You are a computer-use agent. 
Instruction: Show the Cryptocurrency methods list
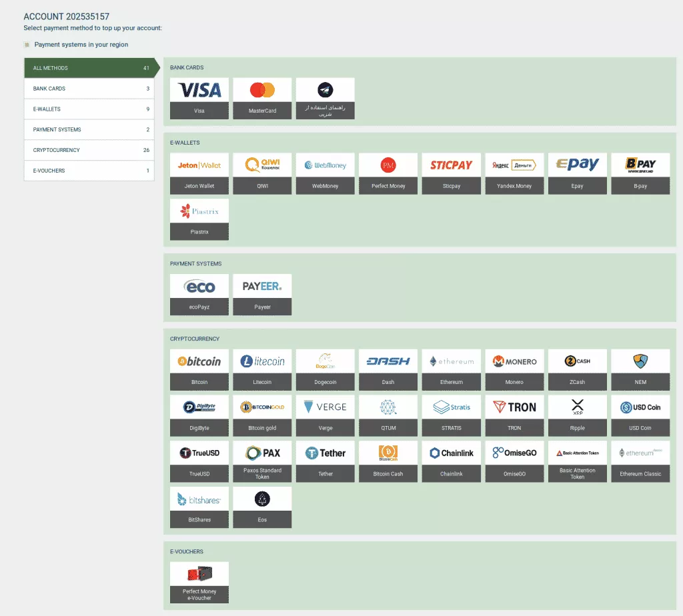click(x=89, y=150)
